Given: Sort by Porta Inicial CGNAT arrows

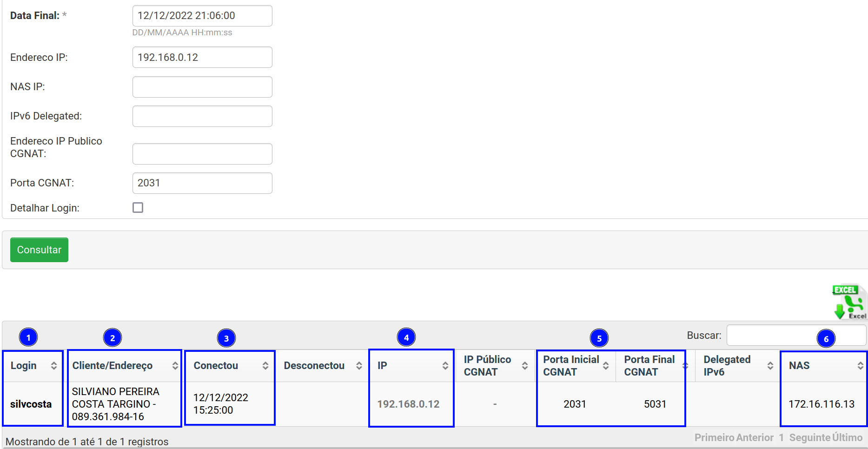Looking at the screenshot, I should click(605, 366).
